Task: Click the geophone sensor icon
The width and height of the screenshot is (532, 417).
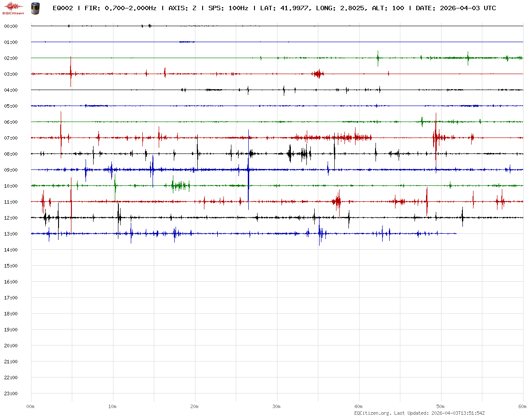Action: click(x=35, y=8)
